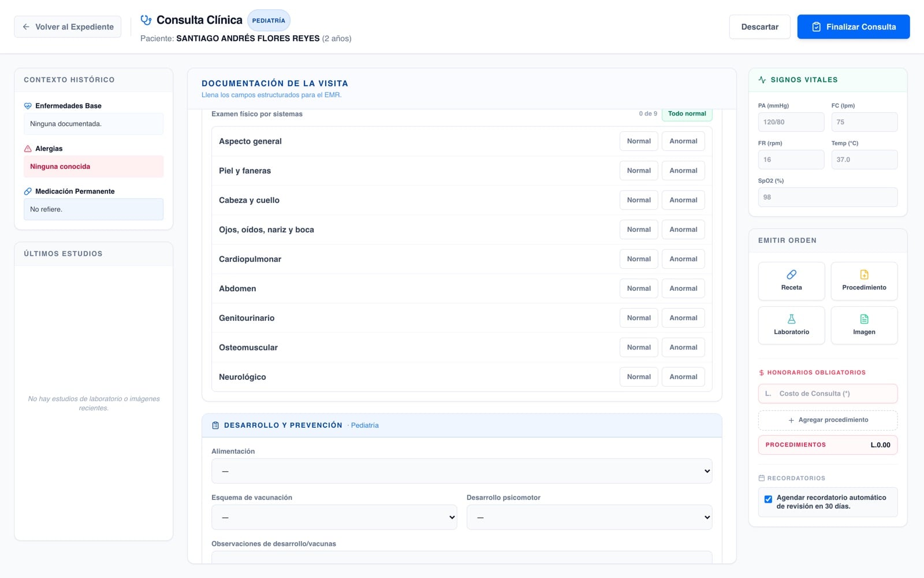Mark Osteomuscular as Normal
The width and height of the screenshot is (924, 578).
(639, 347)
